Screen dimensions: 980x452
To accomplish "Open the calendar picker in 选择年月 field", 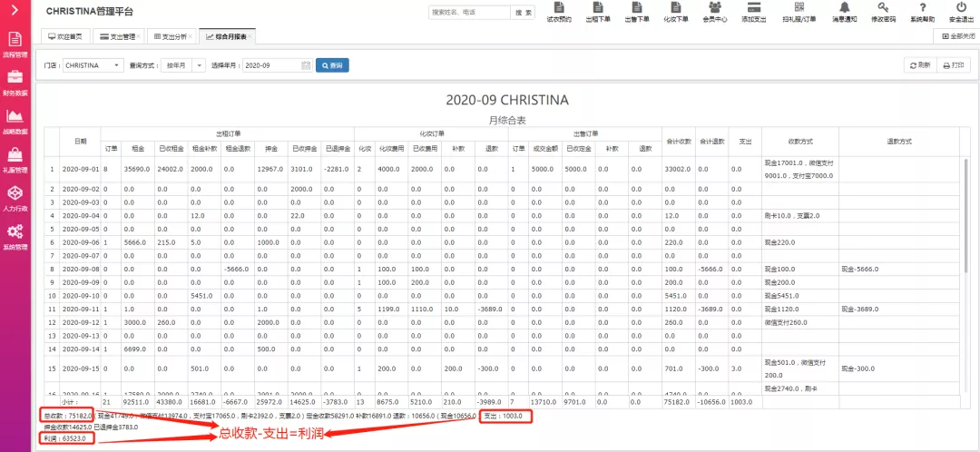I will coord(306,65).
